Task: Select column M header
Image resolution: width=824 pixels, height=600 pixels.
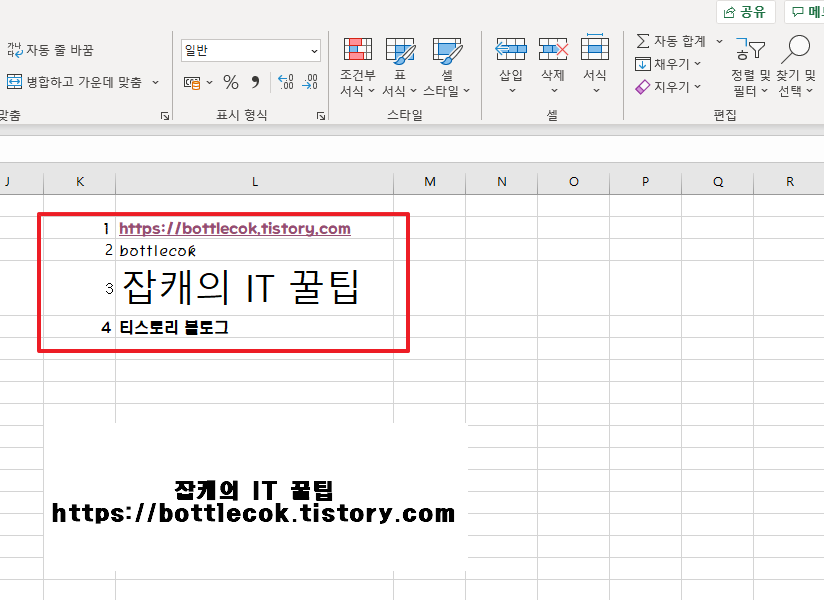Action: pos(430,182)
